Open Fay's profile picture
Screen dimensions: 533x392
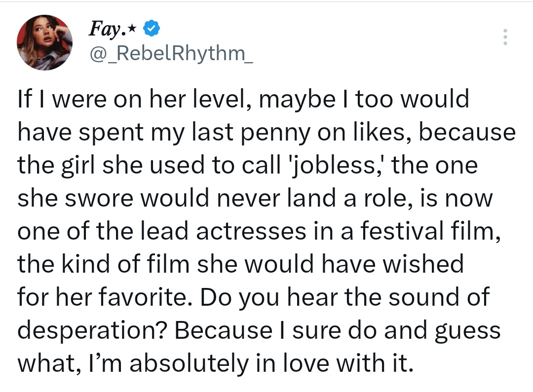pos(45,42)
